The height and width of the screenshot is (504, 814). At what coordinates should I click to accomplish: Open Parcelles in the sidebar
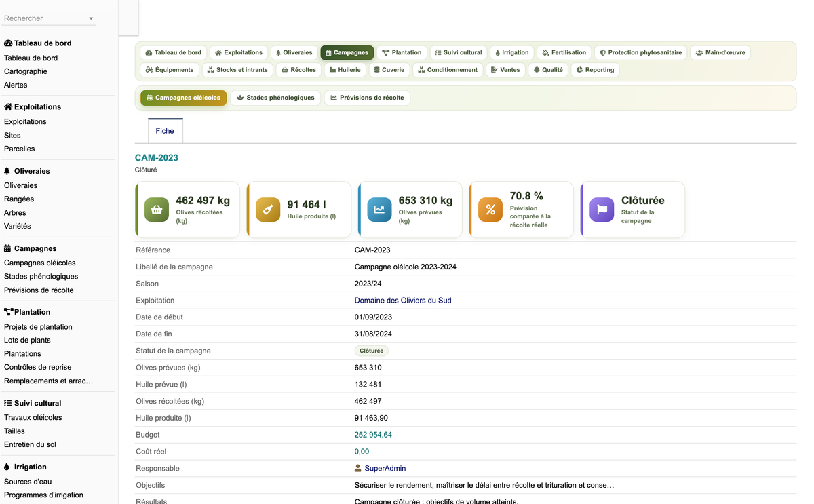point(19,149)
